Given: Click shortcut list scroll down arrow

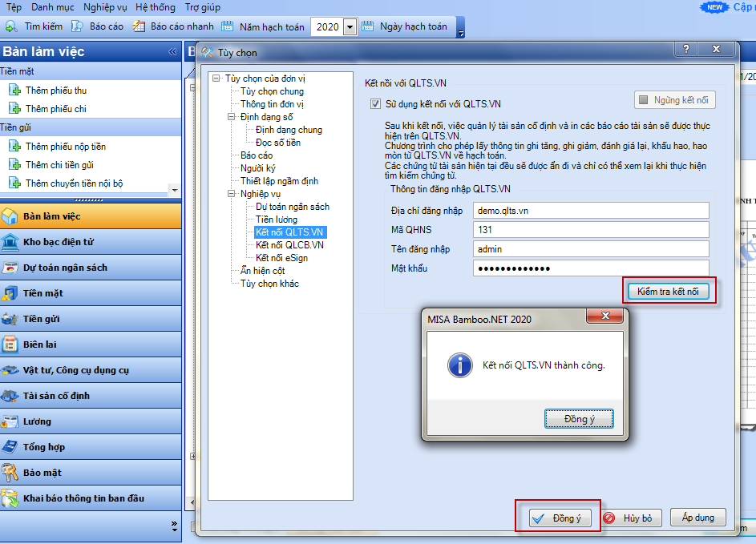Looking at the screenshot, I should (x=175, y=191).
